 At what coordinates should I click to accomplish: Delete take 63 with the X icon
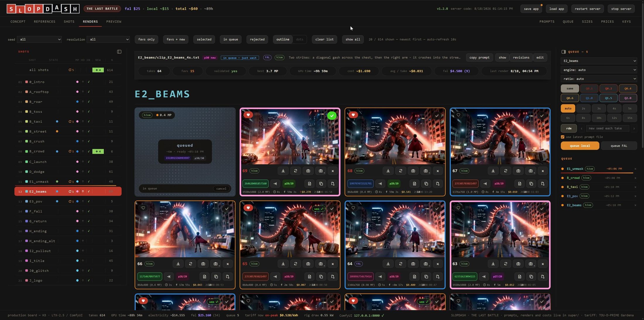[543, 264]
